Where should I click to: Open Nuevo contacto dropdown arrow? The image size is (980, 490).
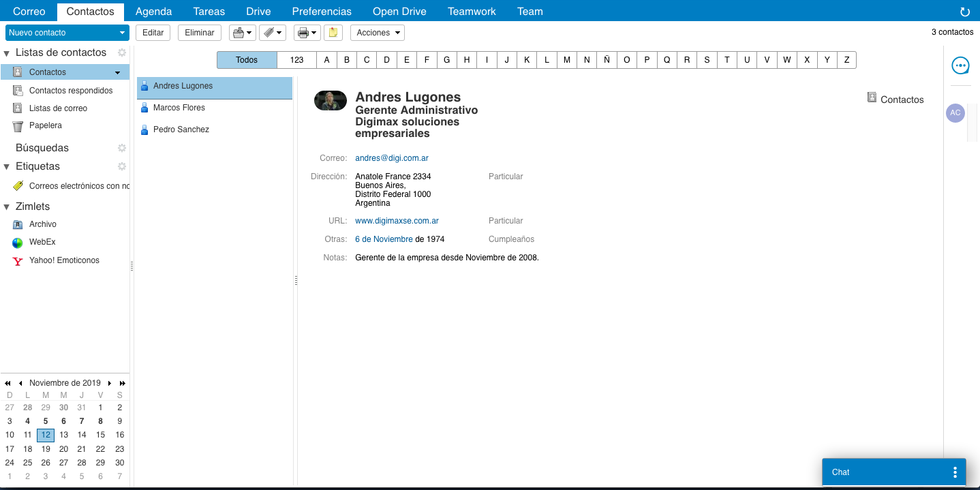point(122,33)
